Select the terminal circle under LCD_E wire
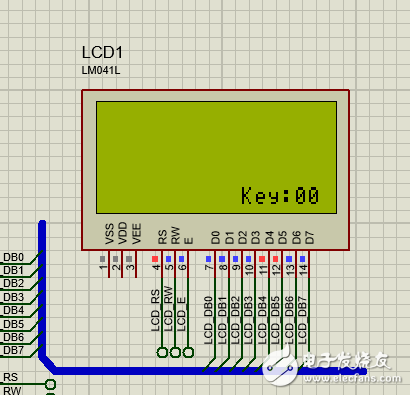This screenshot has width=410, height=395. click(x=188, y=352)
